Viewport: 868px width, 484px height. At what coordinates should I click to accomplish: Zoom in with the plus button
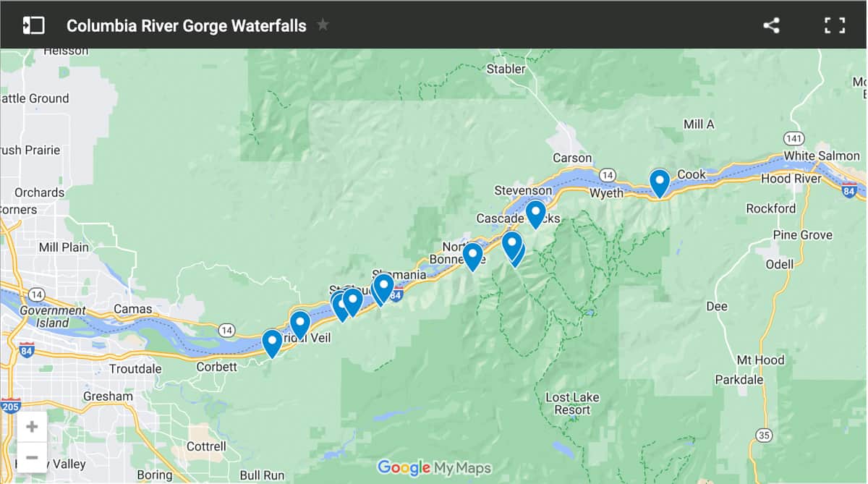pos(32,427)
